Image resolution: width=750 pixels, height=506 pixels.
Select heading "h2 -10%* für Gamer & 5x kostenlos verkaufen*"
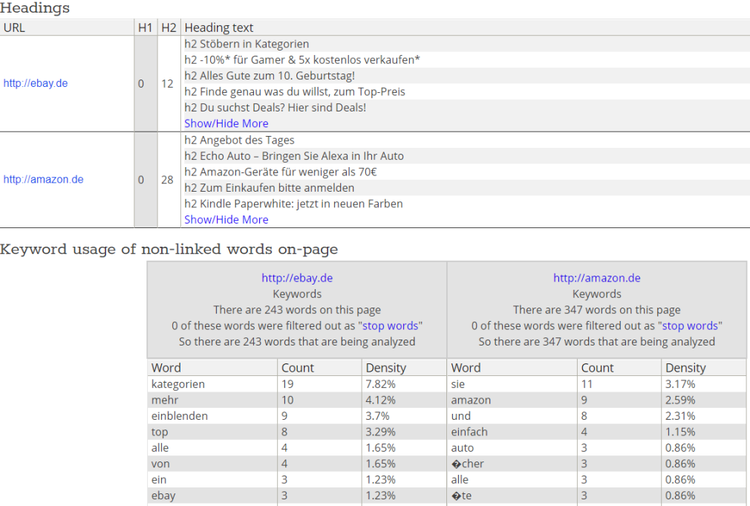[x=302, y=60]
